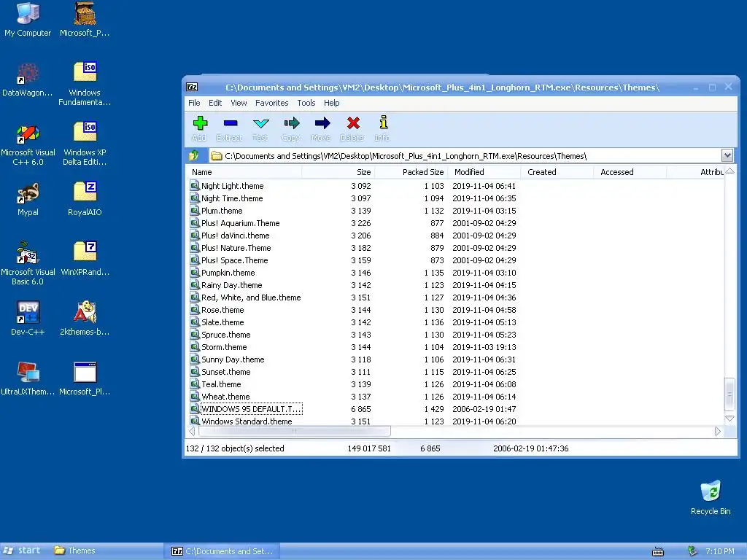Image resolution: width=747 pixels, height=560 pixels.
Task: Go up one folder level icon
Action: point(194,155)
